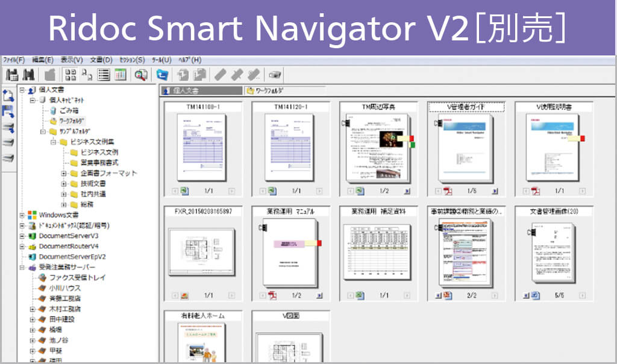
Task: Click the scanner device icon in toolbar
Action: (275, 75)
